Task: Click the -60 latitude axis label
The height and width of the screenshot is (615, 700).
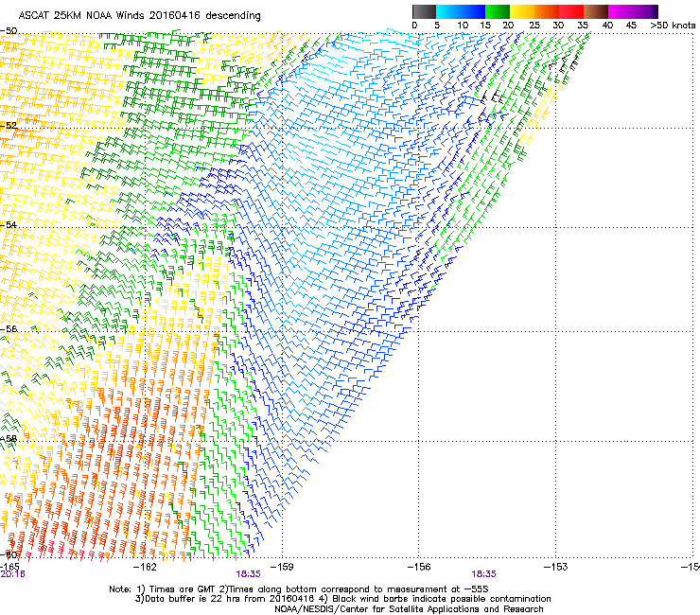Action: (9, 554)
